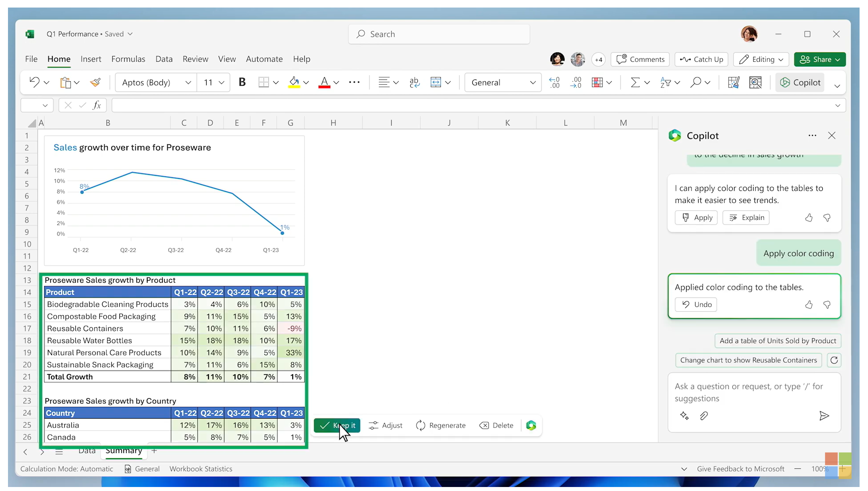
Task: Apply the red font color
Action: (x=324, y=82)
